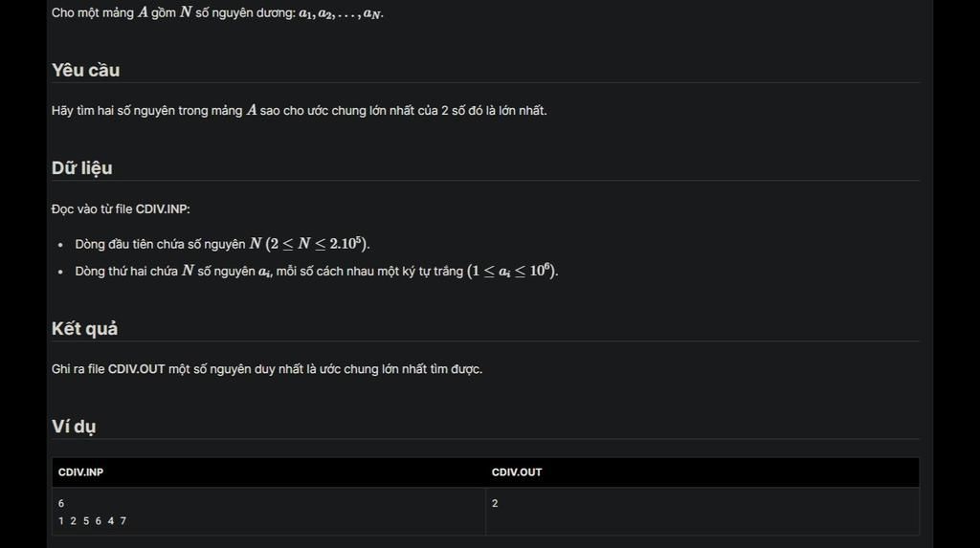Click the constraint formula 1 ≤ a_i ≤ 10^6
Viewport: 980px width, 548px height.
click(x=513, y=271)
